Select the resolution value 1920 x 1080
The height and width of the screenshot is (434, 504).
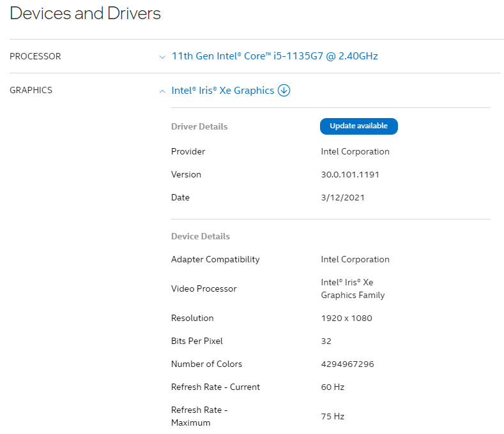[346, 318]
